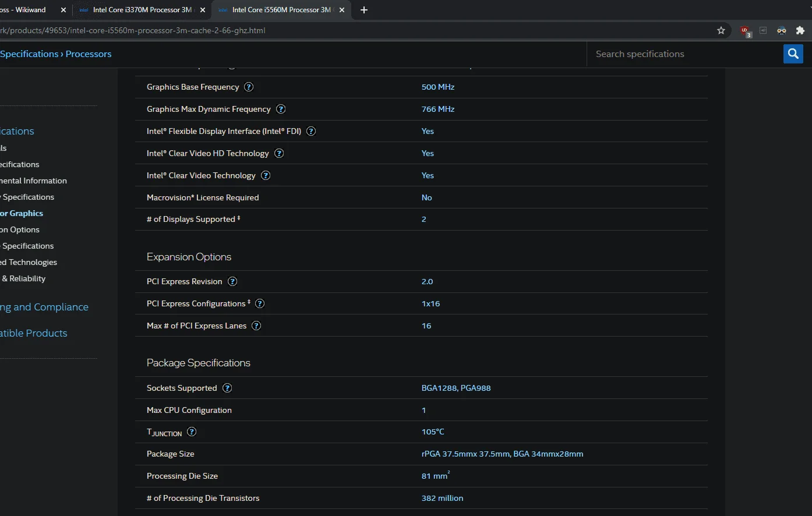The image size is (812, 516).
Task: Click the 1x16 PCI configuration value
Action: [431, 303]
